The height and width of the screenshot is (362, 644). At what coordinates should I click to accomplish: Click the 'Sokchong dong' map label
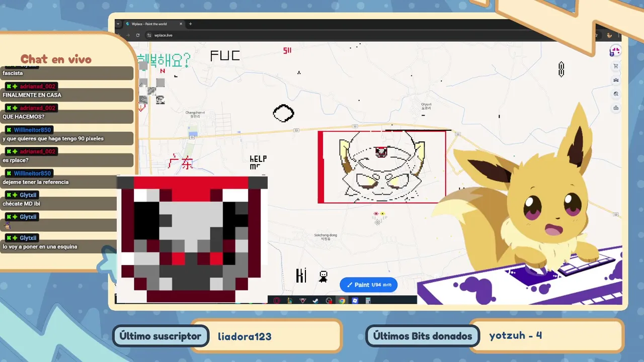(x=326, y=237)
